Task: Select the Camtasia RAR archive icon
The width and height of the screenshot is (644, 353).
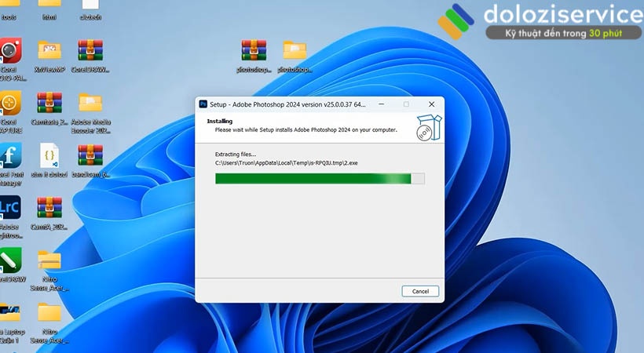Action: tap(49, 103)
